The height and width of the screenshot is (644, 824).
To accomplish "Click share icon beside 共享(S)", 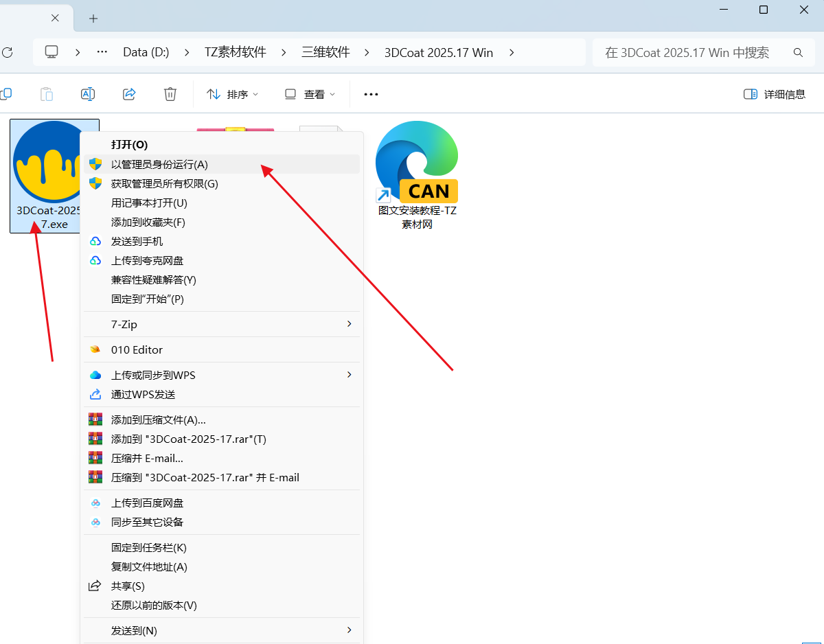I will (x=95, y=586).
